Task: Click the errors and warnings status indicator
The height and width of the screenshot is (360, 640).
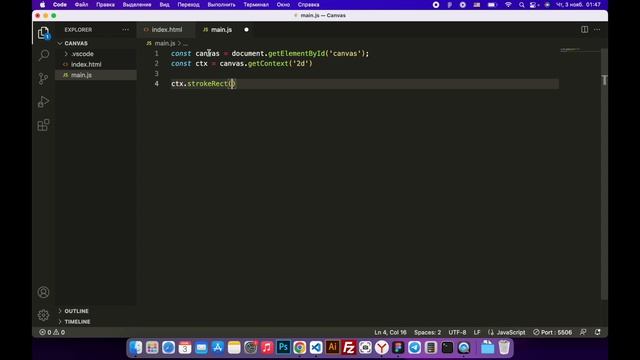Action: tap(52, 332)
